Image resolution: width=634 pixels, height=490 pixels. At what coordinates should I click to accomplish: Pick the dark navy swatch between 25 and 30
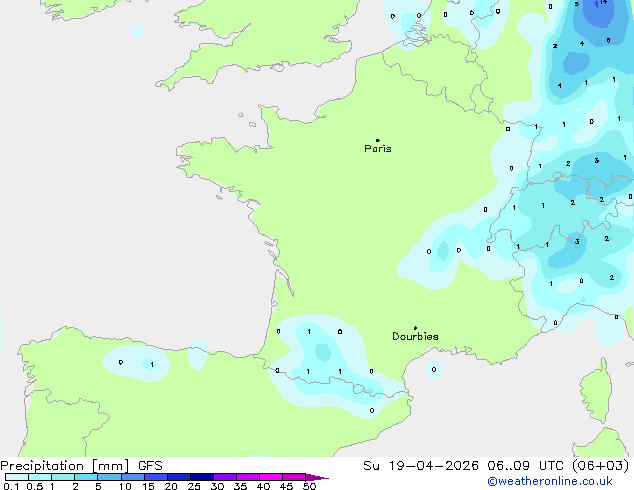coord(202,477)
